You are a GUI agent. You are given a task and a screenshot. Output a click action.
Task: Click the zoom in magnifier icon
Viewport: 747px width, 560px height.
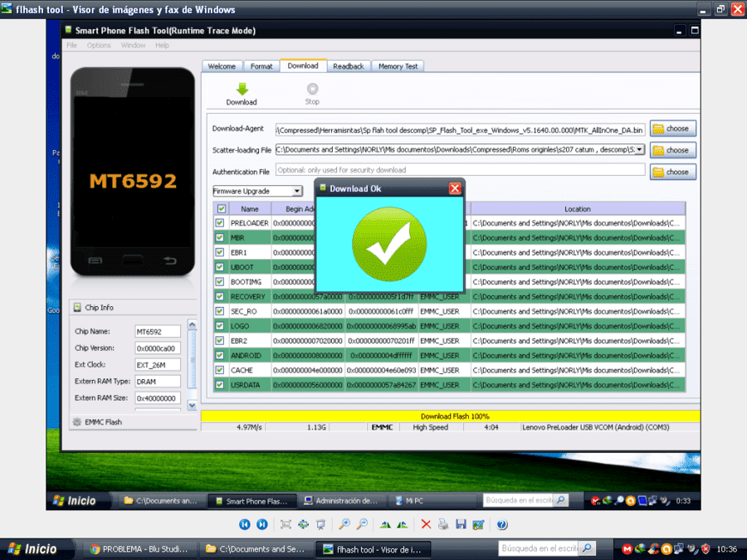344,524
